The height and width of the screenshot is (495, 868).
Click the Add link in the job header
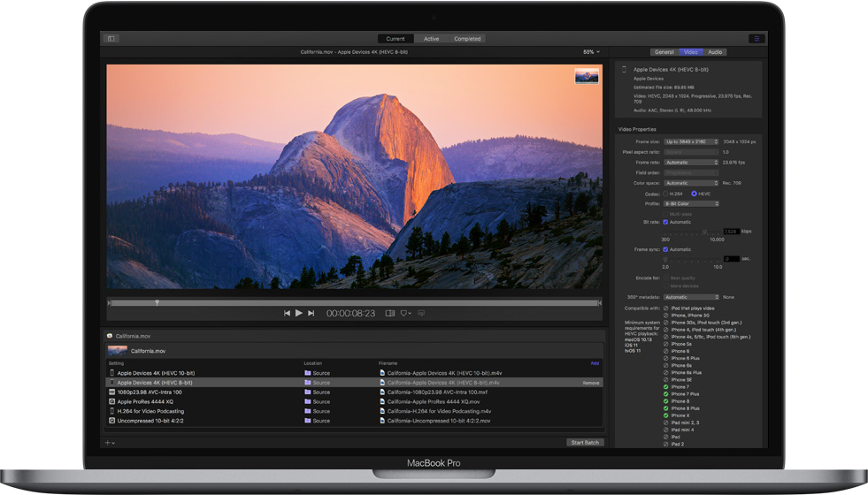[x=595, y=363]
